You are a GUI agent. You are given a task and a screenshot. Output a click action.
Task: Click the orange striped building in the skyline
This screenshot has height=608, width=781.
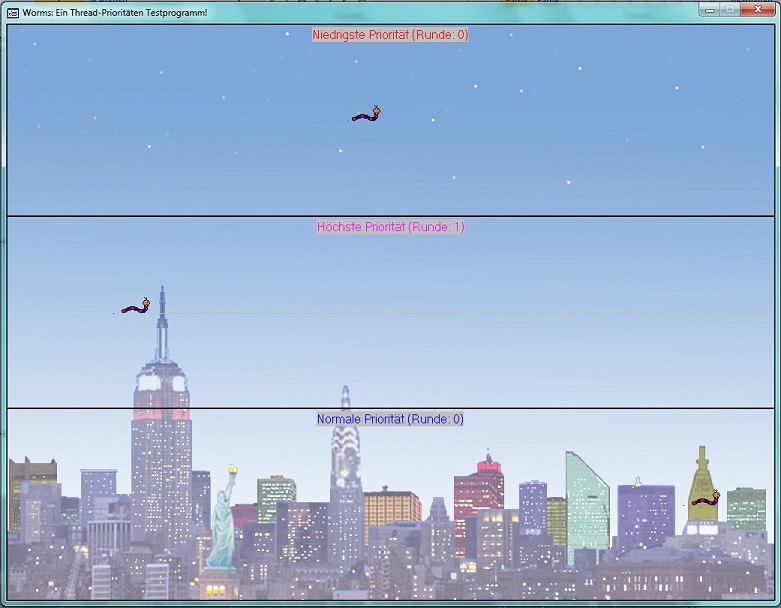pos(392,507)
